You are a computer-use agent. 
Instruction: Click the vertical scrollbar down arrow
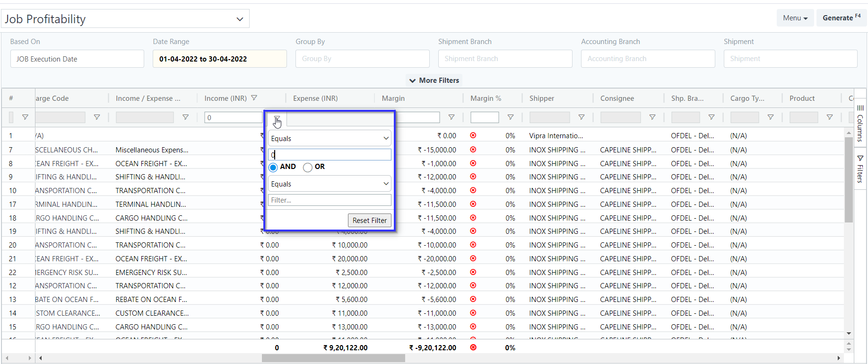[849, 334]
